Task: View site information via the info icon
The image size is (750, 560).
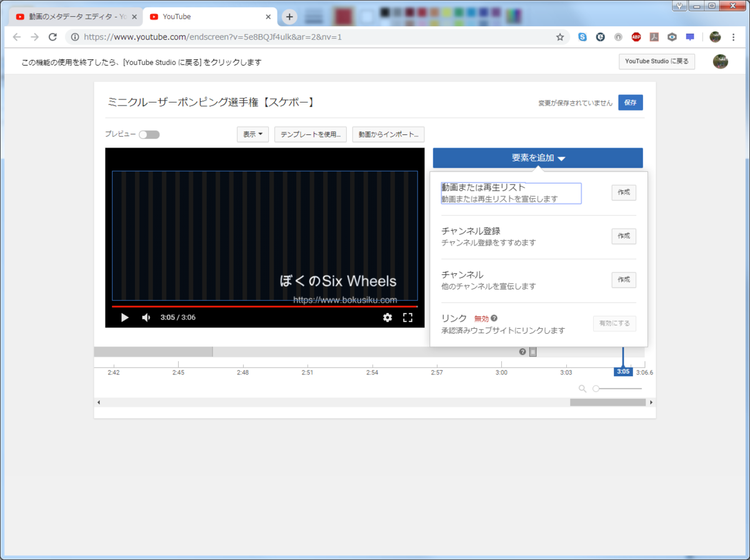Action: click(x=75, y=37)
